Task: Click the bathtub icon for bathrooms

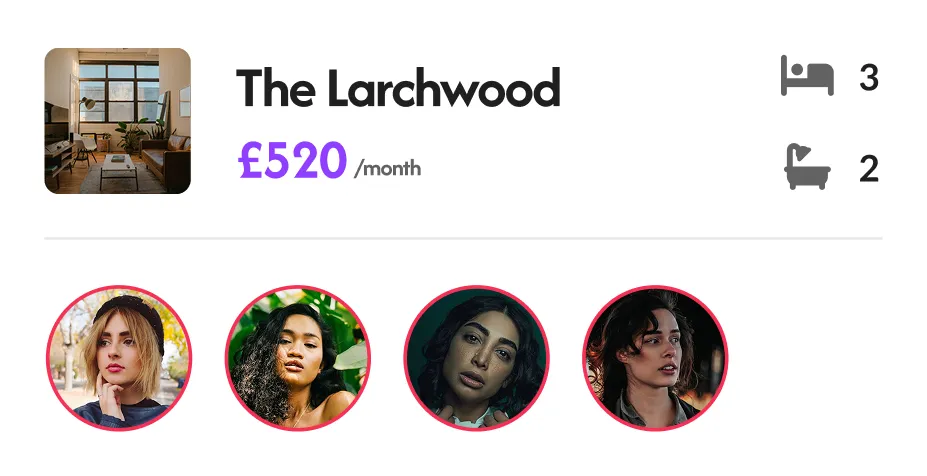Action: point(807,167)
